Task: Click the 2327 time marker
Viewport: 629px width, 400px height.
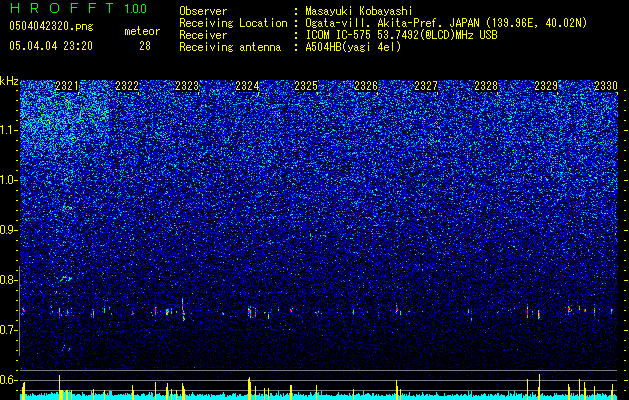Action: (x=426, y=86)
